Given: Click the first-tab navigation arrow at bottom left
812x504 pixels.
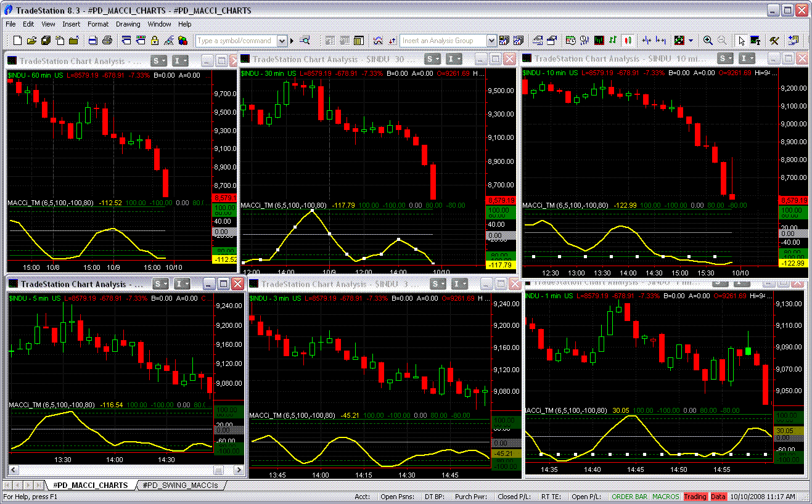Looking at the screenshot, I should click(x=8, y=485).
